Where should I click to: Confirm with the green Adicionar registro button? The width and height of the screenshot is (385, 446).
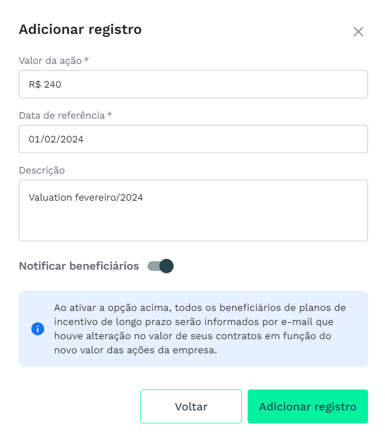pyautogui.click(x=308, y=406)
